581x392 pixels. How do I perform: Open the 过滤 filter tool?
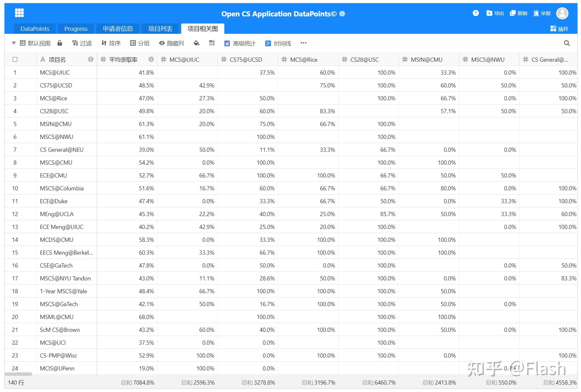tap(82, 43)
